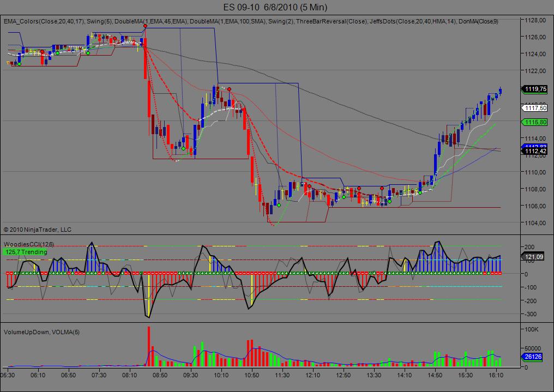554x392 pixels.
Task: Select the Swing(5) indicator label
Action: coord(100,22)
